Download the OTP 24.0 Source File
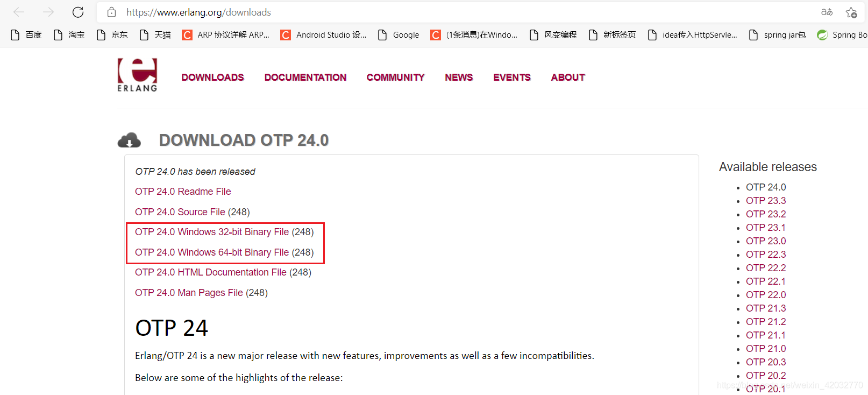 (x=180, y=212)
